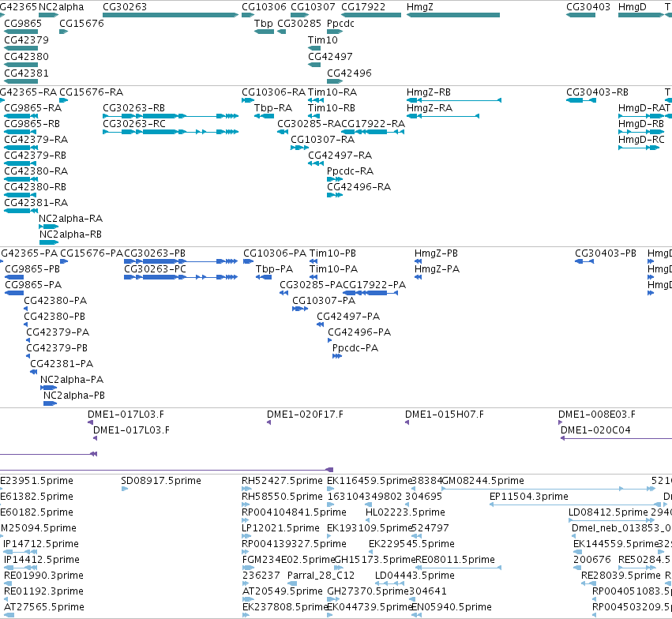This screenshot has height=619, width=672.
Task: Click the CG42381 gene label
Action: pyautogui.click(x=27, y=73)
